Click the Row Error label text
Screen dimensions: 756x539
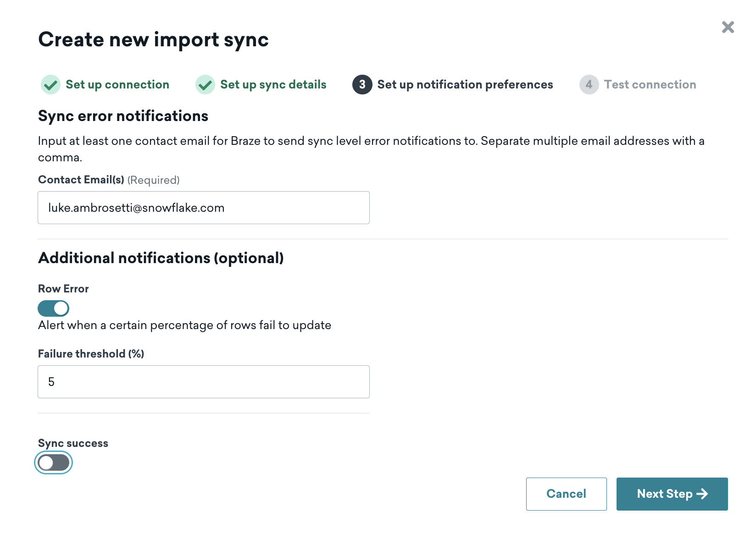[63, 289]
